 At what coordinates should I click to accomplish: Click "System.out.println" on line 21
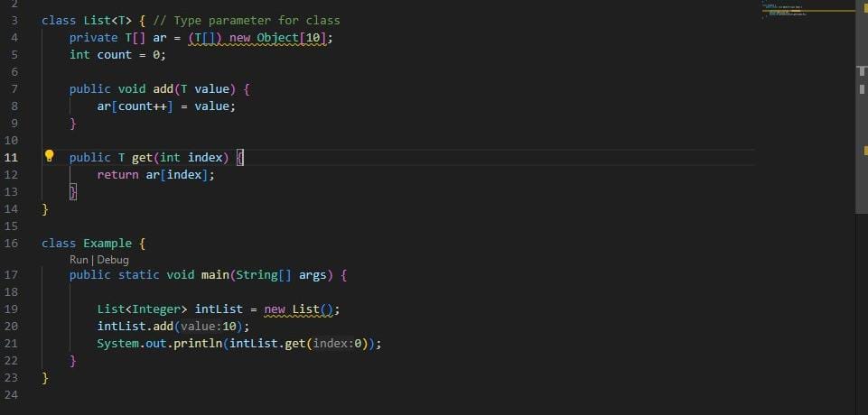point(160,343)
